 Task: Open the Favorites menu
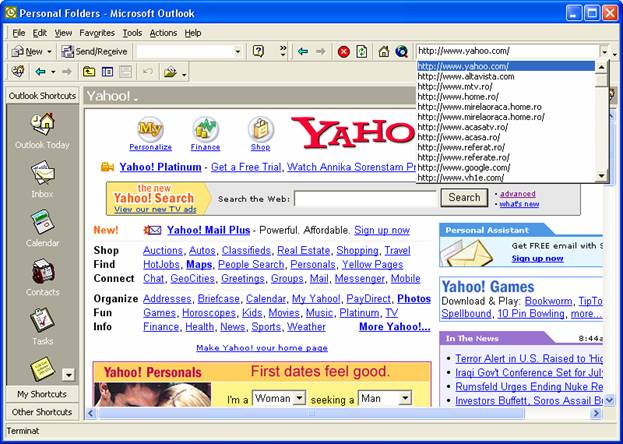(x=97, y=33)
